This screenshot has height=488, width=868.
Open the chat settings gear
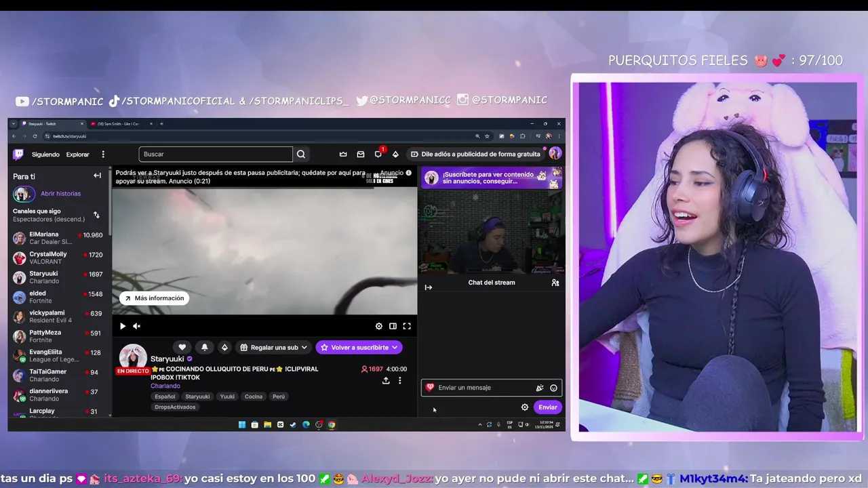(525, 407)
